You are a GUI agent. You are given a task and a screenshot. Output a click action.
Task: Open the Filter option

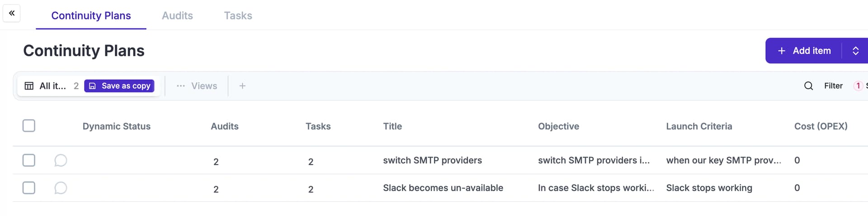pos(833,86)
